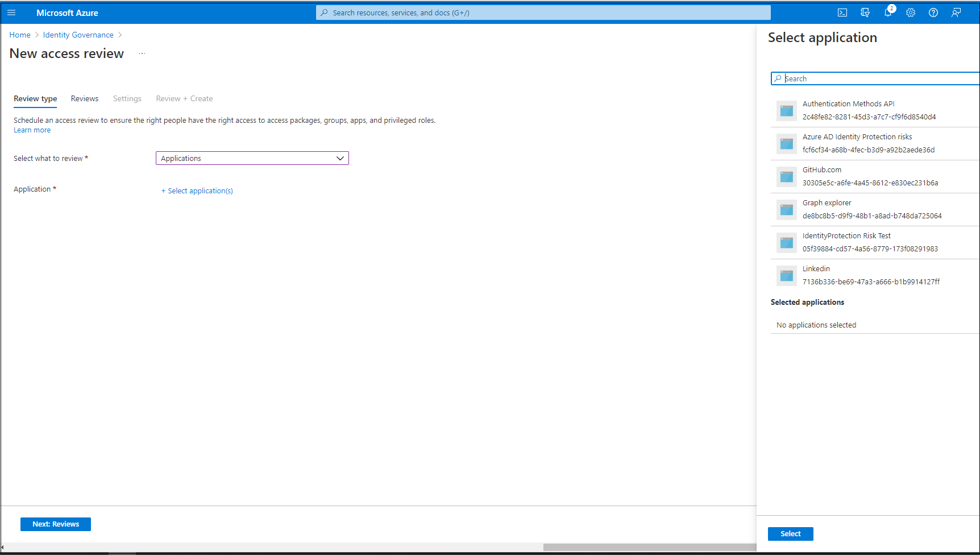Select Azure AD Identity Protection risks name

857,137
